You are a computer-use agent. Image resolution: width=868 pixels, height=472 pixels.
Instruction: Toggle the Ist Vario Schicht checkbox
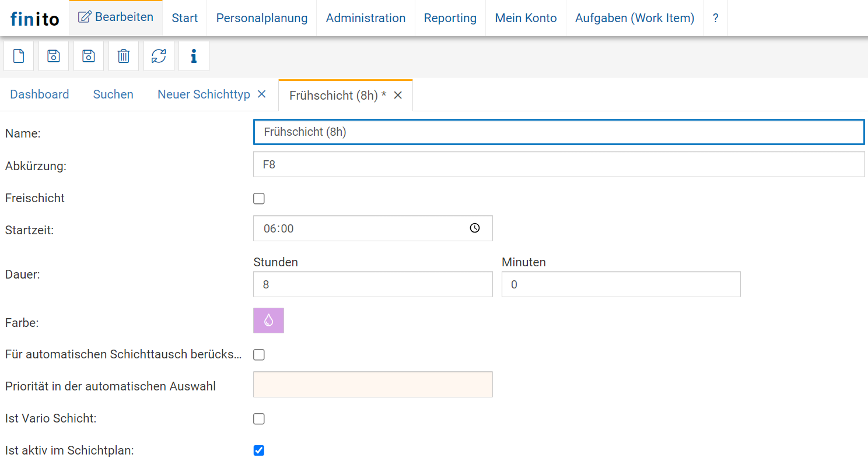[259, 419]
